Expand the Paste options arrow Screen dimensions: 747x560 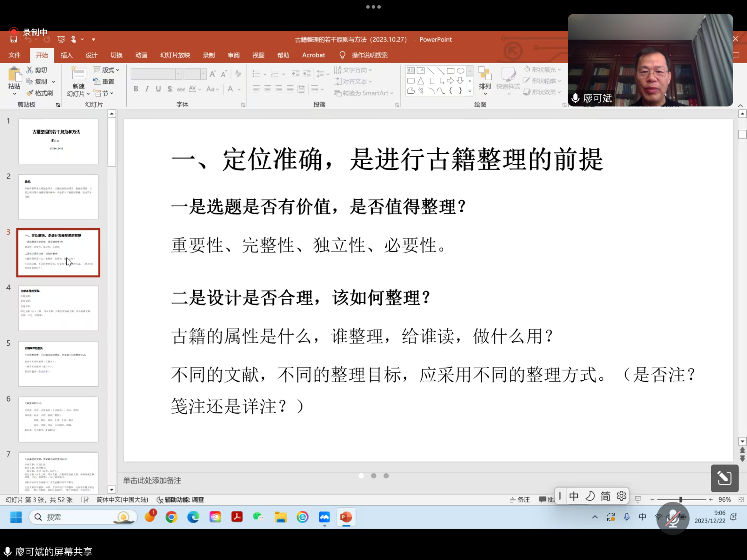pos(14,94)
